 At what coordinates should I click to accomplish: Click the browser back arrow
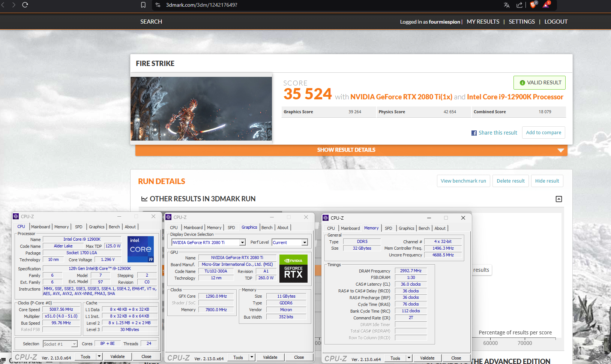click(x=3, y=5)
